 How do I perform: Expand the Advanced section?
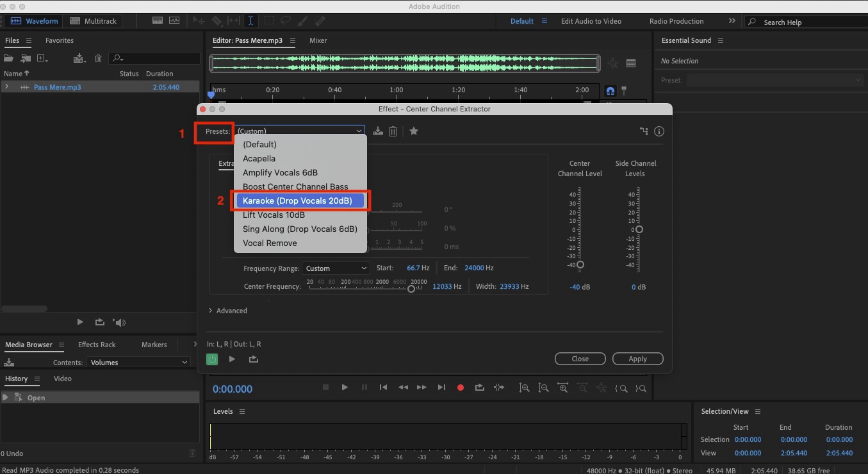(x=228, y=311)
